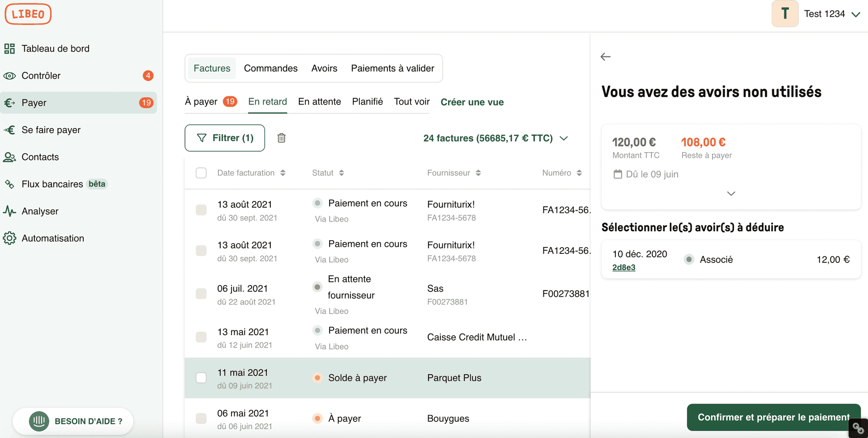Switch to the Commandes tab
The width and height of the screenshot is (868, 438).
(270, 68)
